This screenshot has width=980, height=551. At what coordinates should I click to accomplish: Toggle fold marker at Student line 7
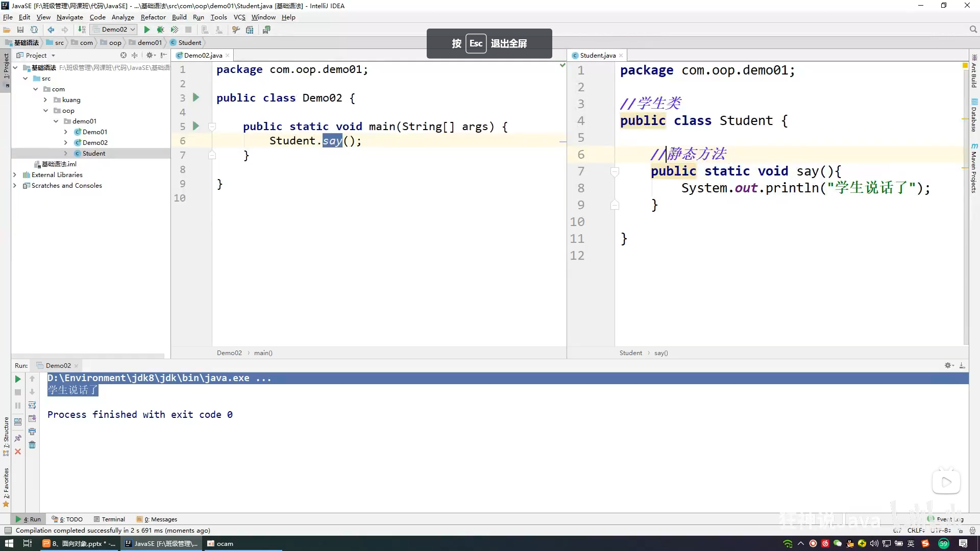point(615,171)
